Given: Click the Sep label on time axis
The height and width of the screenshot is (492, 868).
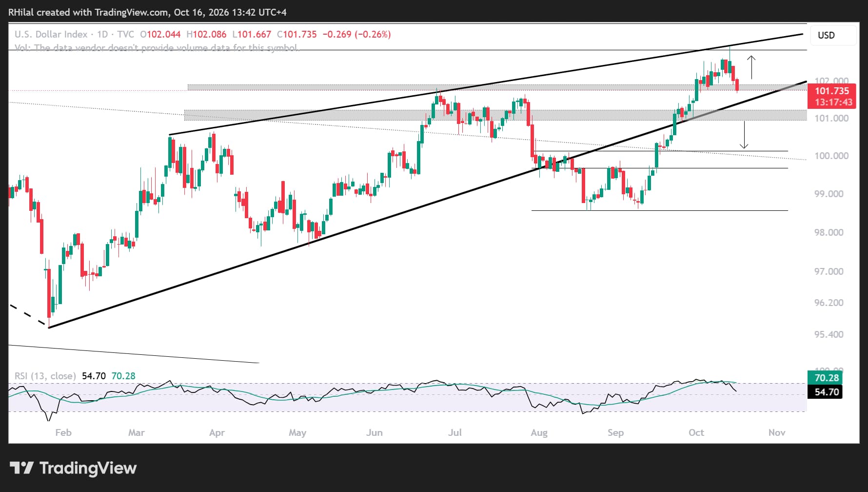Looking at the screenshot, I should coord(615,432).
